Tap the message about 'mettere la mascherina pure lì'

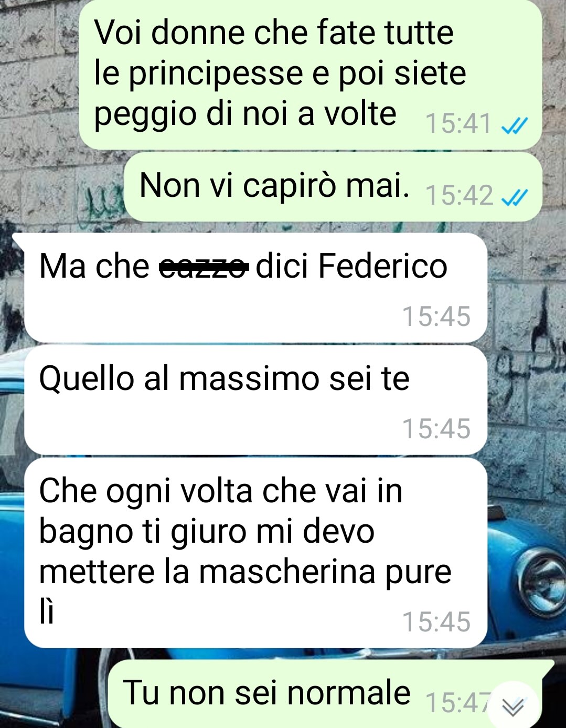coord(255,553)
